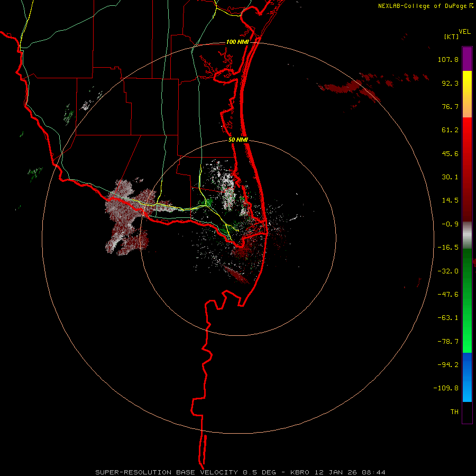
Task: Click the 100 NMI range ring label
Action: pos(237,42)
